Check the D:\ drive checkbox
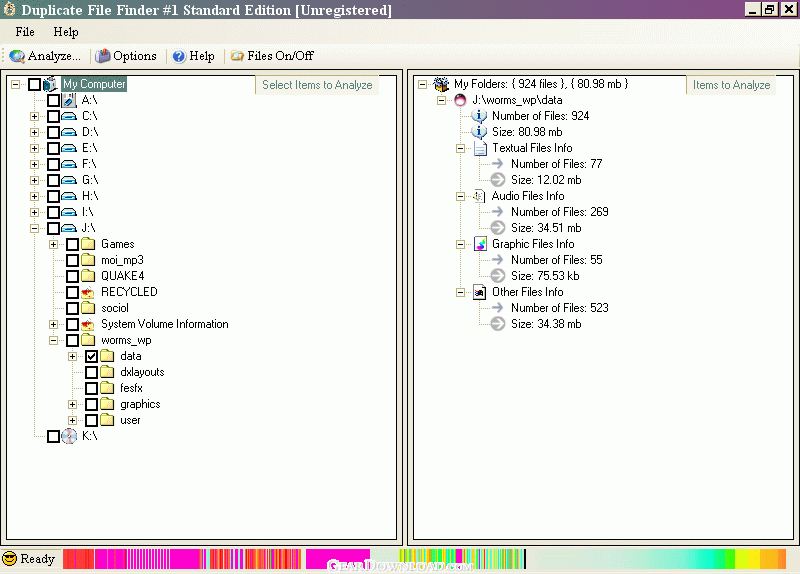The width and height of the screenshot is (800, 574). click(x=53, y=132)
